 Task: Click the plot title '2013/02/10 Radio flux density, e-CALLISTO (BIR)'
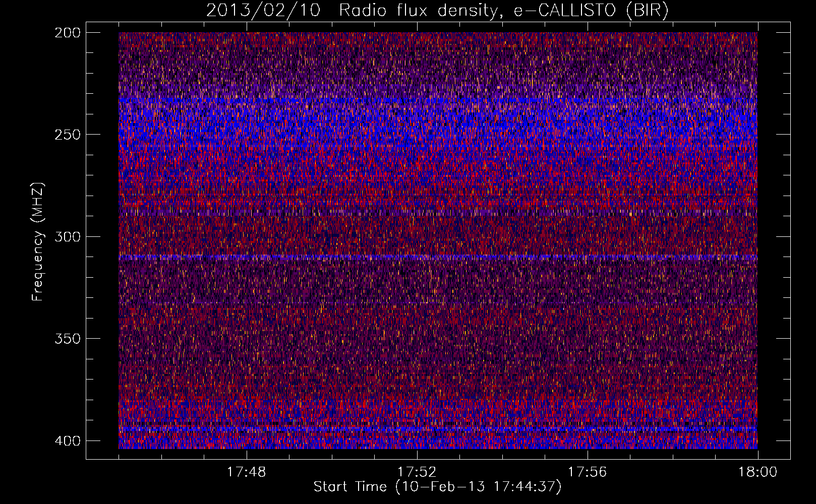[x=437, y=11]
